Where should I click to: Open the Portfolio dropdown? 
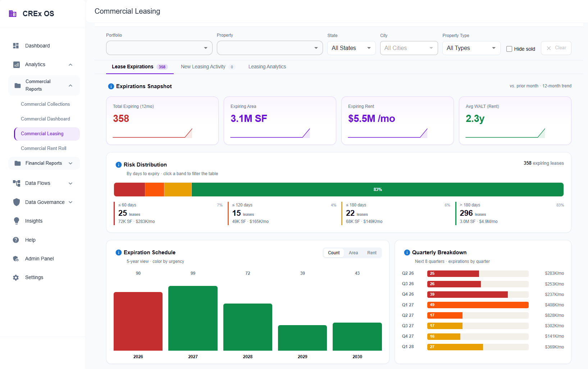tap(159, 48)
